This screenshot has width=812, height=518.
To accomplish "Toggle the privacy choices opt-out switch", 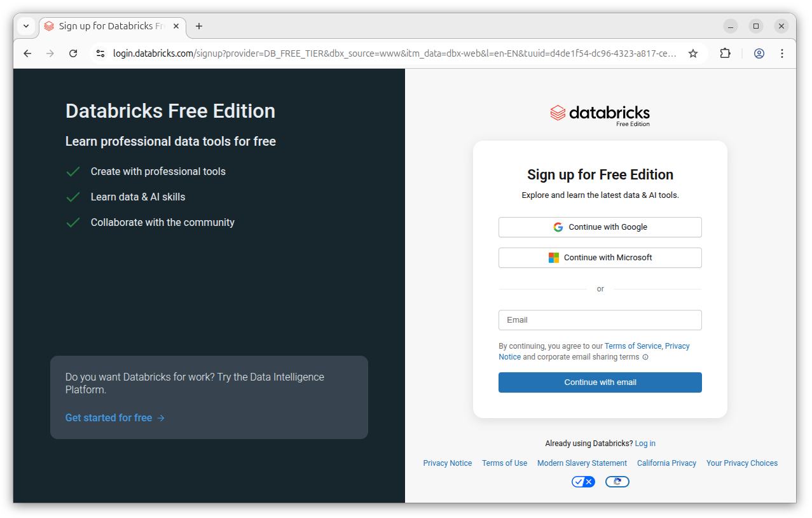I will click(x=583, y=482).
